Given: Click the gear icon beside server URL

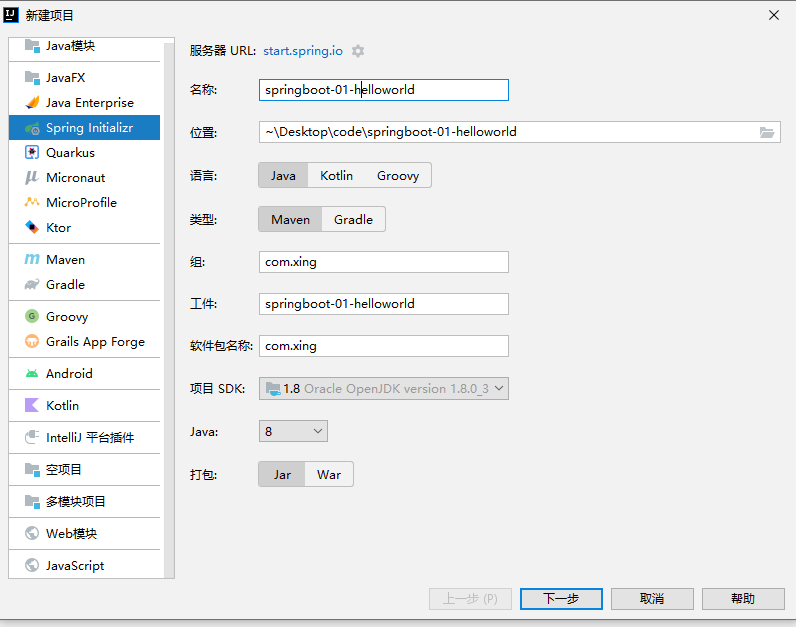Looking at the screenshot, I should pyautogui.click(x=358, y=51).
